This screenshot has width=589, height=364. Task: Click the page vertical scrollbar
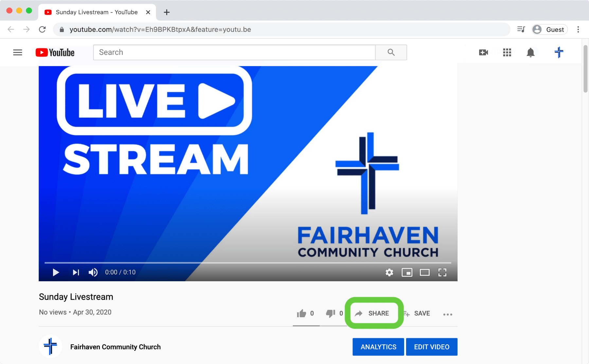click(x=585, y=69)
